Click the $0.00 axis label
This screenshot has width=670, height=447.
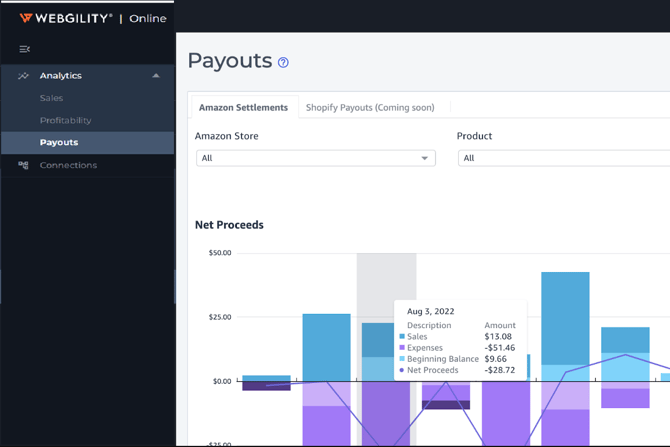(222, 381)
